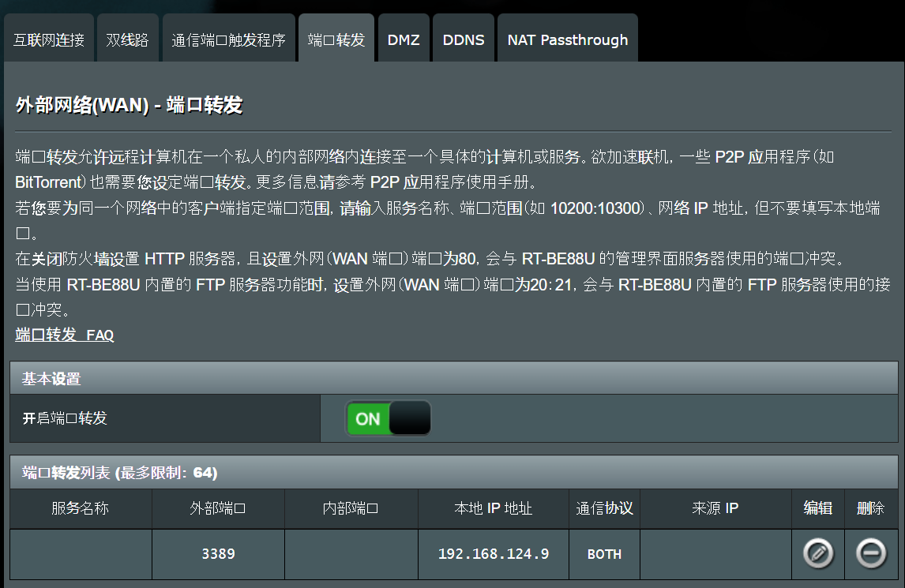The image size is (905, 588).
Task: Open the NAT Passthrough tab
Action: [568, 39]
